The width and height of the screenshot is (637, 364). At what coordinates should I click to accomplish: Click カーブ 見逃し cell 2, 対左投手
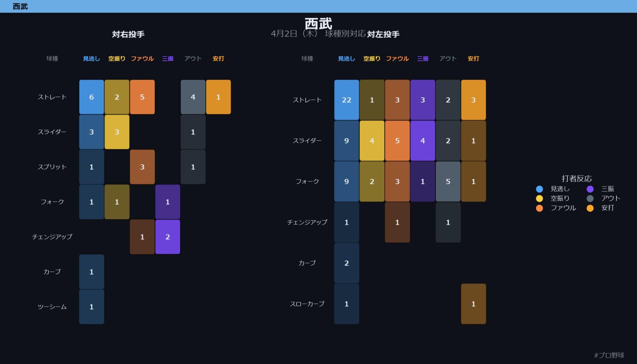click(x=347, y=263)
